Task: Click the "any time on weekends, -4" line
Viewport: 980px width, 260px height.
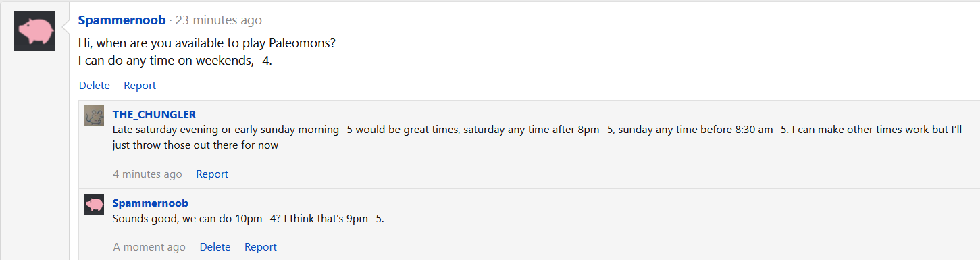Action: coord(175,61)
